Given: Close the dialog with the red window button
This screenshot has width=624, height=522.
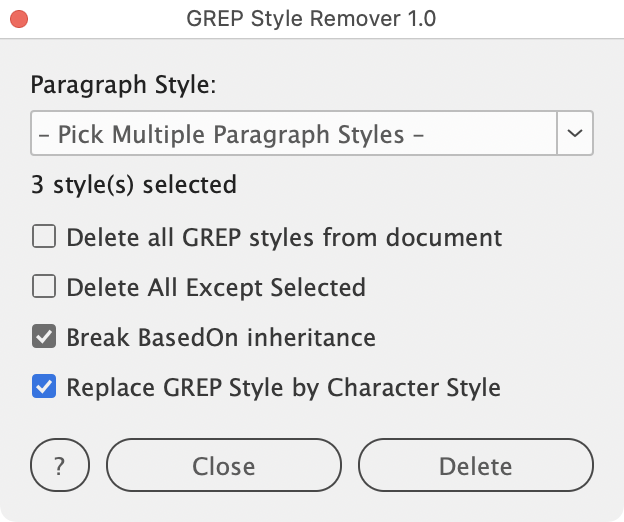Looking at the screenshot, I should pyautogui.click(x=19, y=19).
